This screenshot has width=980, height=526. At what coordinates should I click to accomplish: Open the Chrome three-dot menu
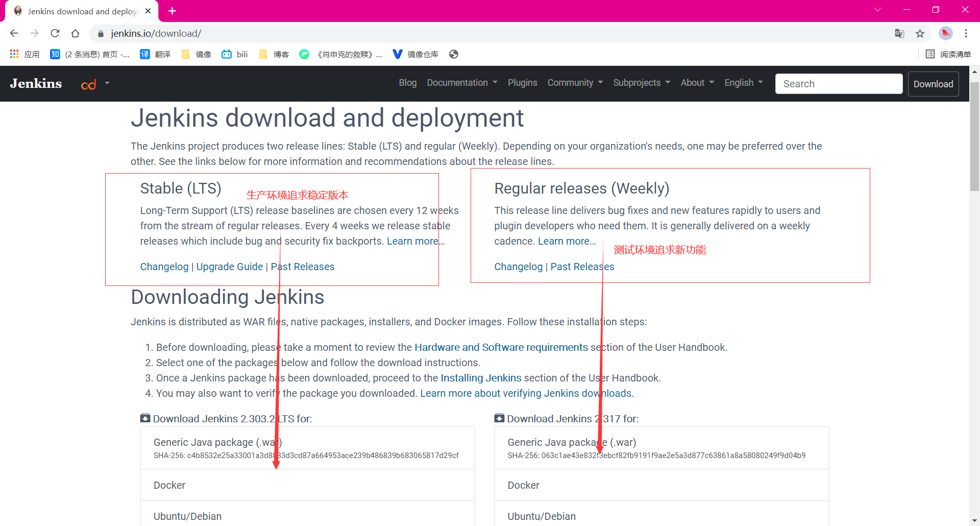coord(966,33)
